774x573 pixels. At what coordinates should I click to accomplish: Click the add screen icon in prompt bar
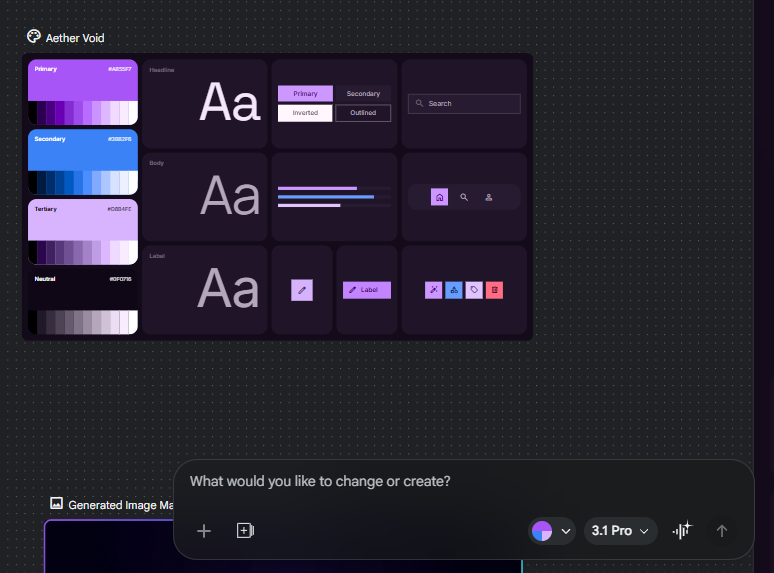(x=245, y=531)
